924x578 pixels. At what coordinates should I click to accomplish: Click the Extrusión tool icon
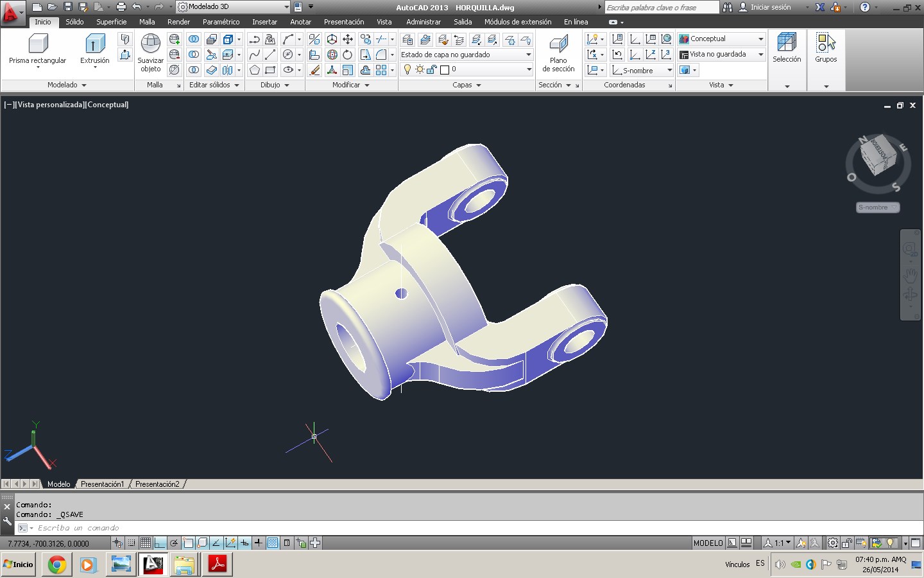tap(94, 44)
